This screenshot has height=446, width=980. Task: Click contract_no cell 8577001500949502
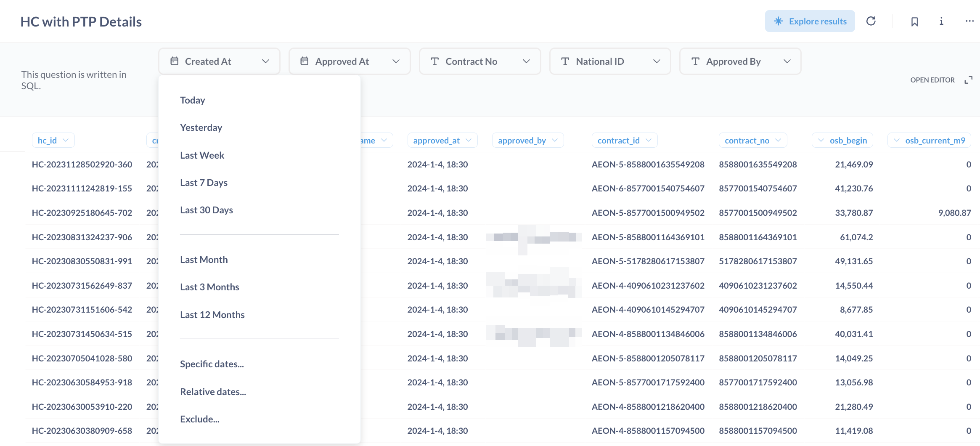coord(758,213)
